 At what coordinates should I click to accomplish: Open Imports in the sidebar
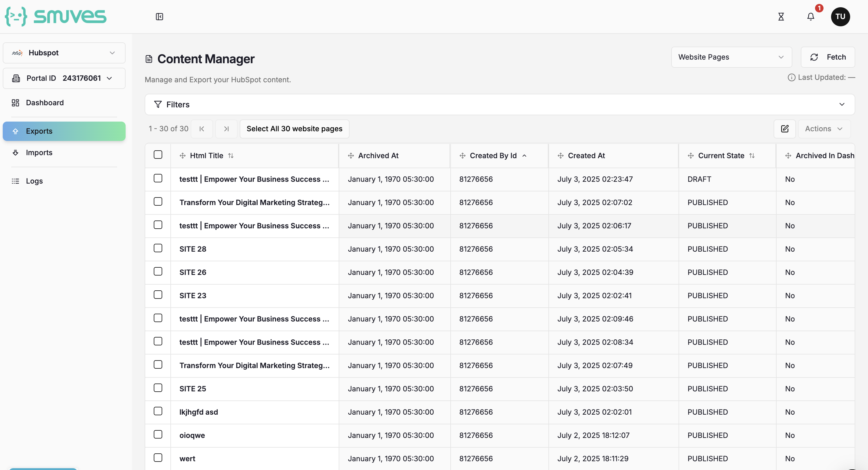coord(64,153)
